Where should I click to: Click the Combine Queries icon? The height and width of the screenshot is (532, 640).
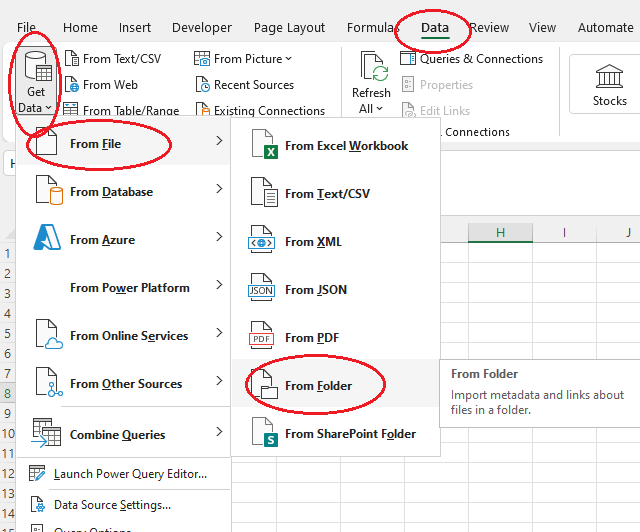click(x=47, y=433)
